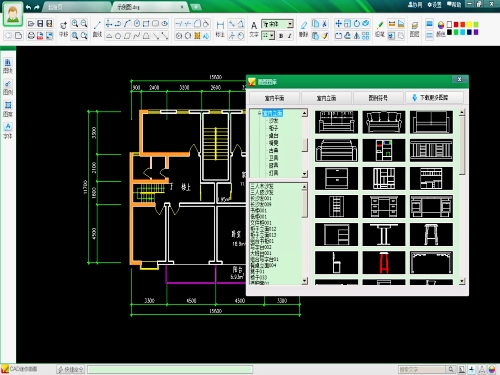The width and height of the screenshot is (500, 375).
Task: Click the eraser delete tool
Action: click(x=304, y=25)
